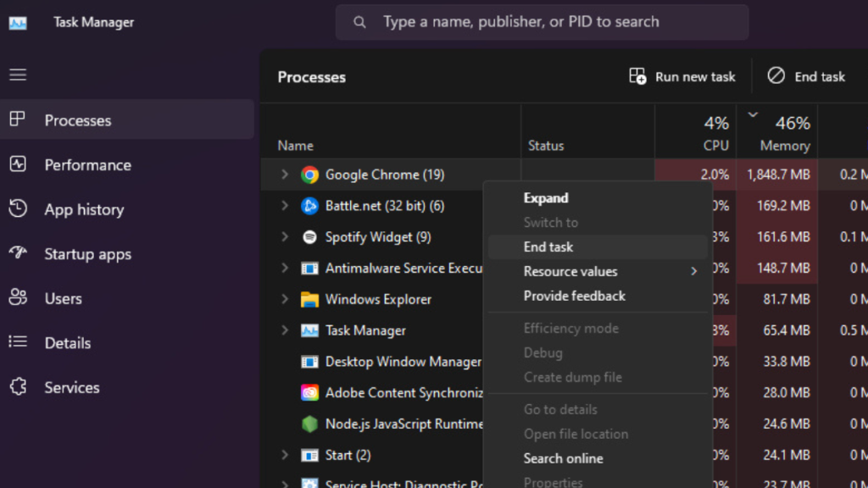Screen dimensions: 868x488
Task: Sort by the Name column header
Action: 390,131
